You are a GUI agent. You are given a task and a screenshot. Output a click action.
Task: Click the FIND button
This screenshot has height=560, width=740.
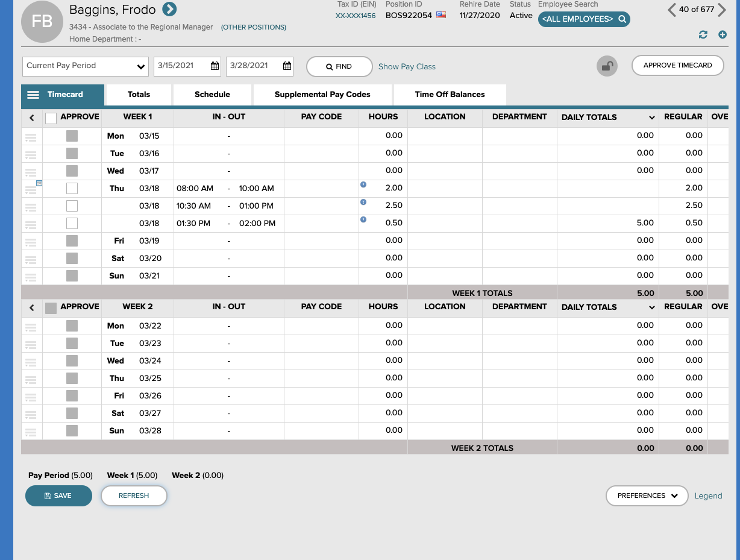339,66
